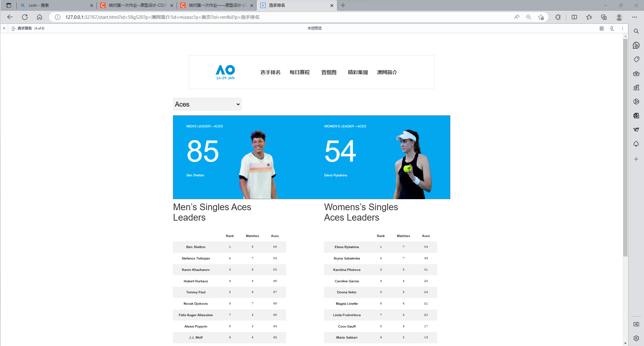Select Alexei Popyrin table row
Screen dimensions: 644x346
tap(230, 327)
